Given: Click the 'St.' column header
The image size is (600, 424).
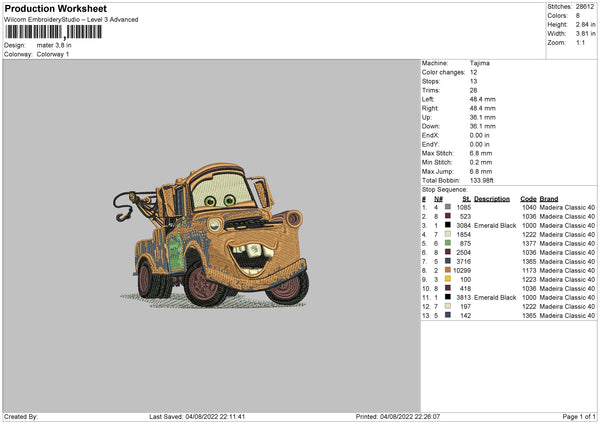Looking at the screenshot, I should click(x=466, y=199).
